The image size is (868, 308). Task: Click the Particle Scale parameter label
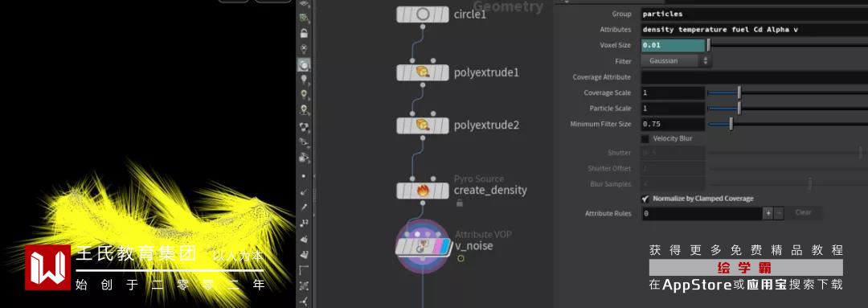tap(610, 109)
